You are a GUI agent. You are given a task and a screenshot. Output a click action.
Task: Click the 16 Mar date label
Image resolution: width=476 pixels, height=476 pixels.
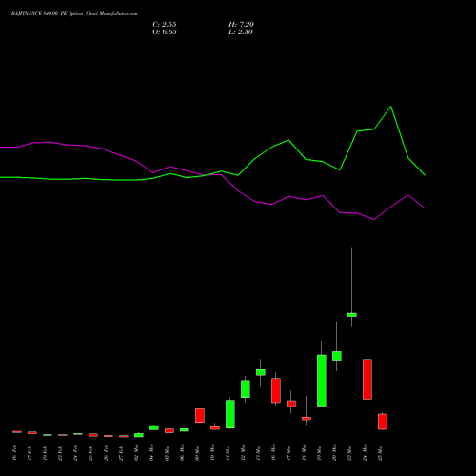point(273,453)
